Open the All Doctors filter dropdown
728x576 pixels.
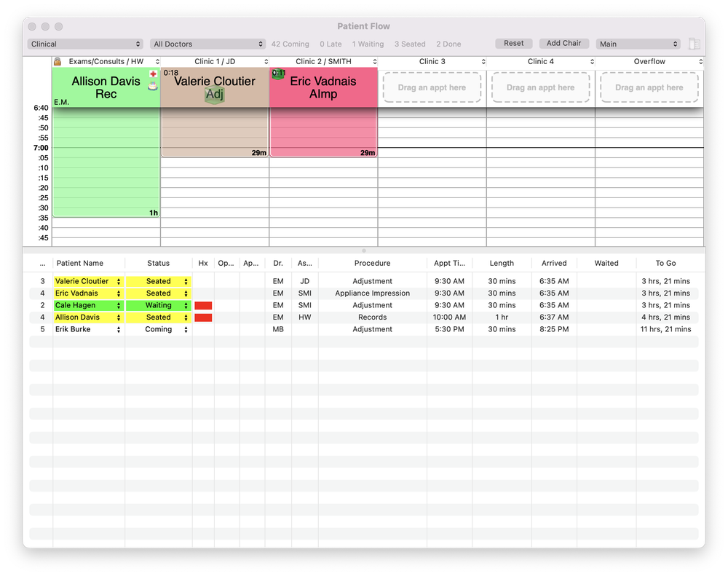click(x=207, y=44)
